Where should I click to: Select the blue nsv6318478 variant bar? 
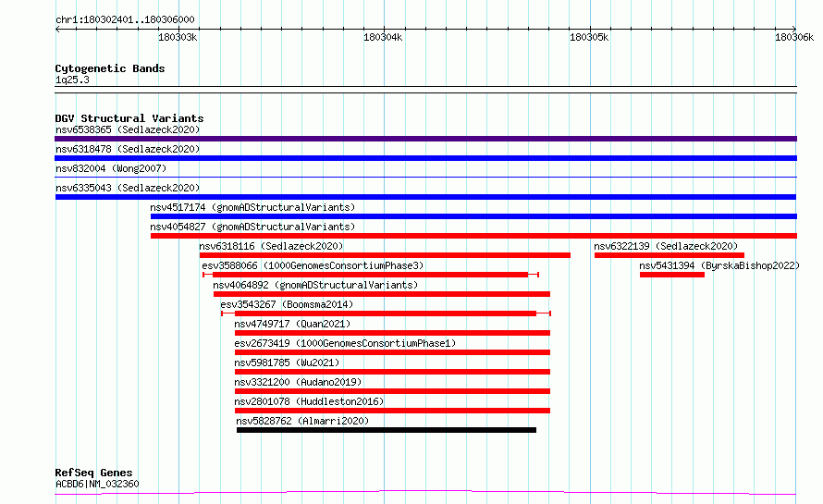(425, 158)
